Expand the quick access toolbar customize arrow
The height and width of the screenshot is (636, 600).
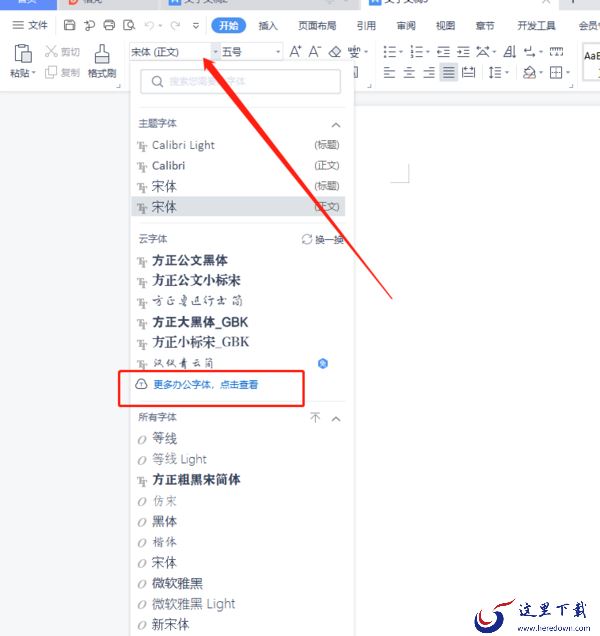tap(196, 26)
